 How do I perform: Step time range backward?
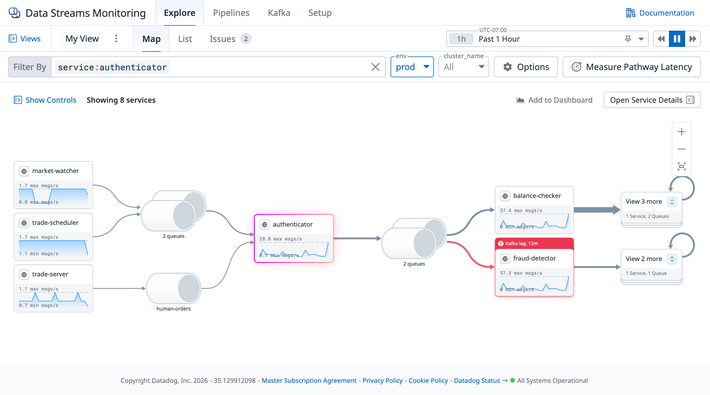point(661,39)
